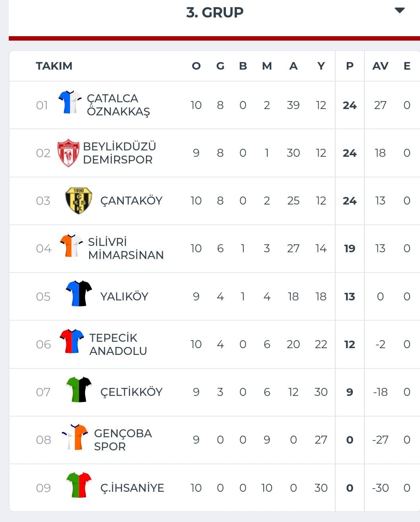Click Ç.İhsaniye green-red jersey icon

click(79, 485)
